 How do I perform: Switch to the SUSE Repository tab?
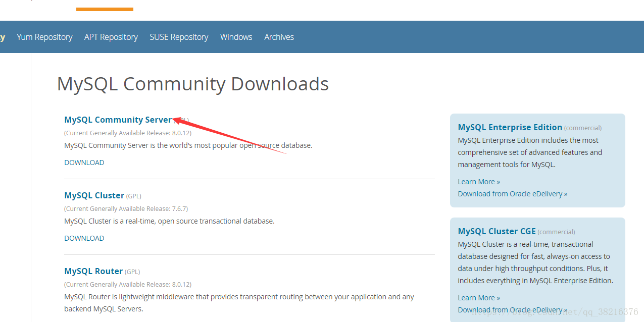[179, 37]
